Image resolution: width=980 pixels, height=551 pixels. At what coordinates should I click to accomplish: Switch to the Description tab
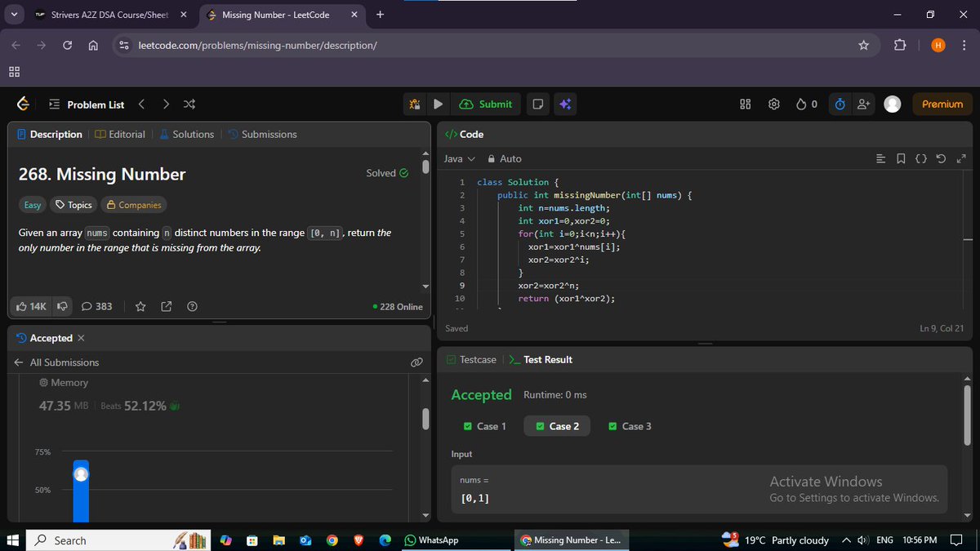pyautogui.click(x=50, y=134)
